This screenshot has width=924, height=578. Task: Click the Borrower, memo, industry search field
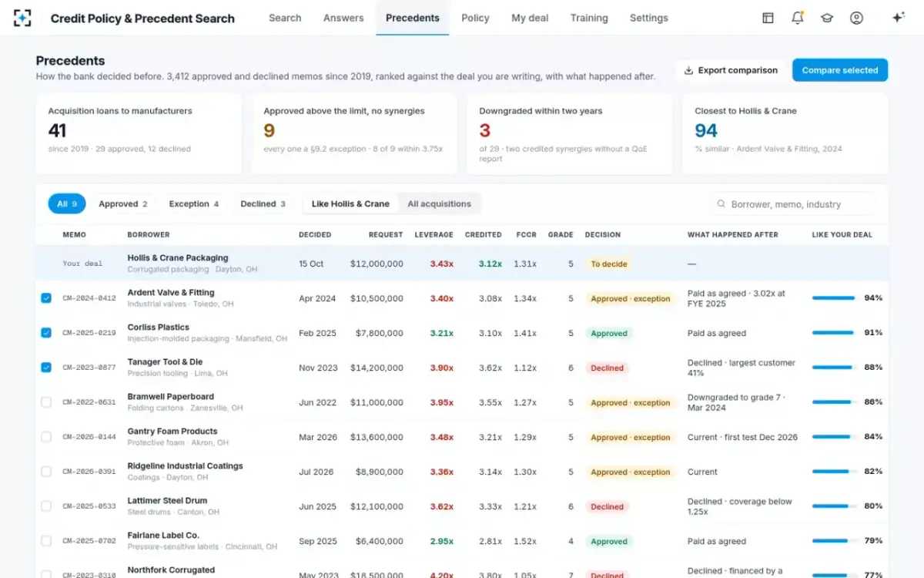tap(792, 204)
